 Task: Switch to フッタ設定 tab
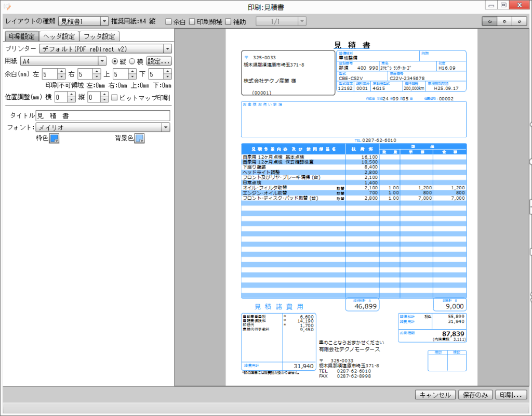99,36
